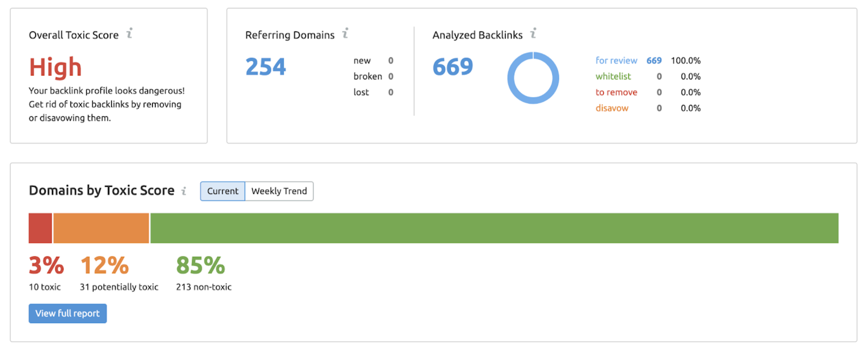Image resolution: width=868 pixels, height=352 pixels.
Task: Switch to the Weekly Trend view
Action: [279, 191]
